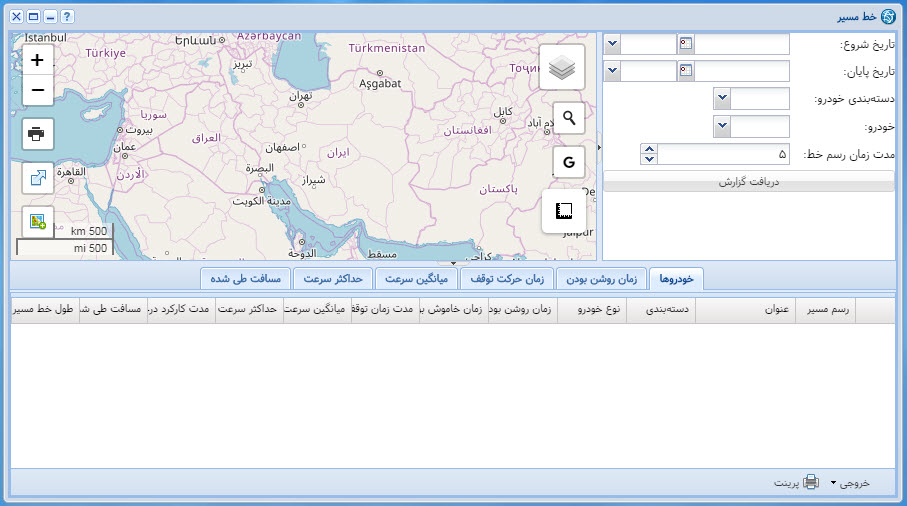Click the add image layer icon
This screenshot has width=907, height=506.
[x=37, y=221]
